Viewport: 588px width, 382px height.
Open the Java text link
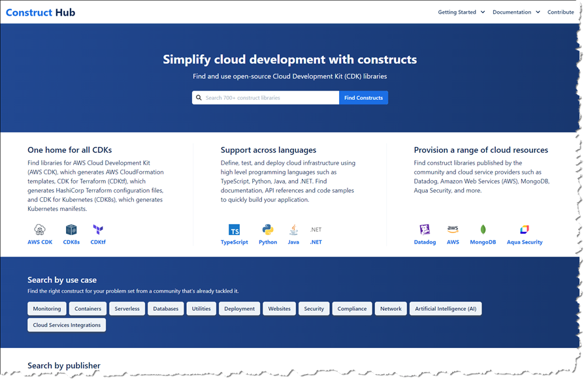pos(293,242)
